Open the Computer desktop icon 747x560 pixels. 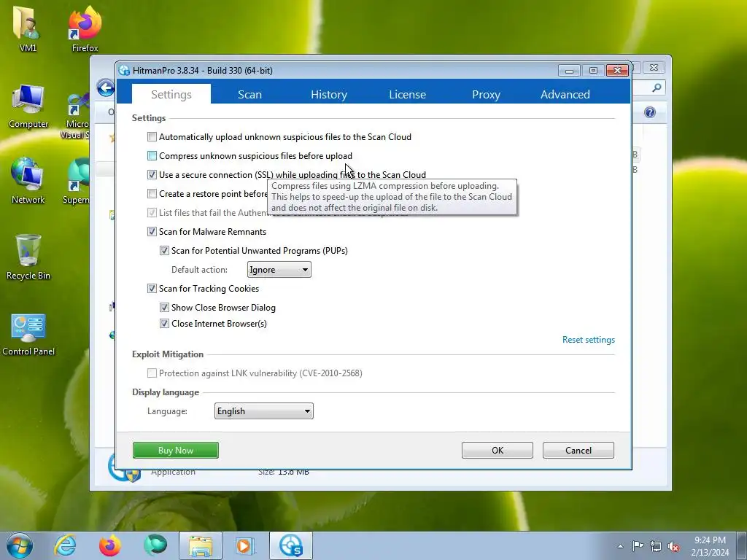pos(28,106)
